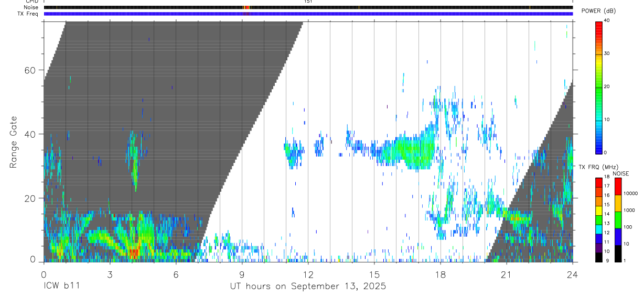The width and height of the screenshot is (644, 297).
Task: Click the "UT hours on September 13, 2025" axis title
Action: [308, 287]
